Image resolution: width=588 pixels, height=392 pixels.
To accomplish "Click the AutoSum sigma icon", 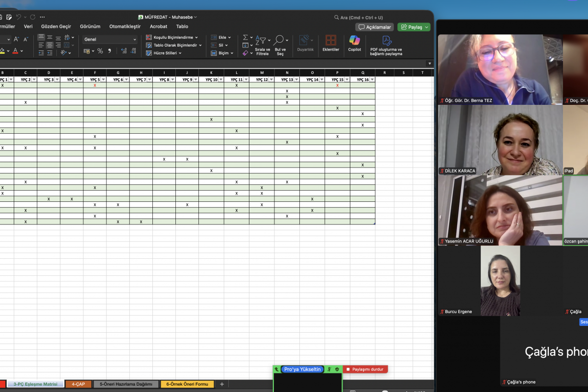I will coord(245,38).
